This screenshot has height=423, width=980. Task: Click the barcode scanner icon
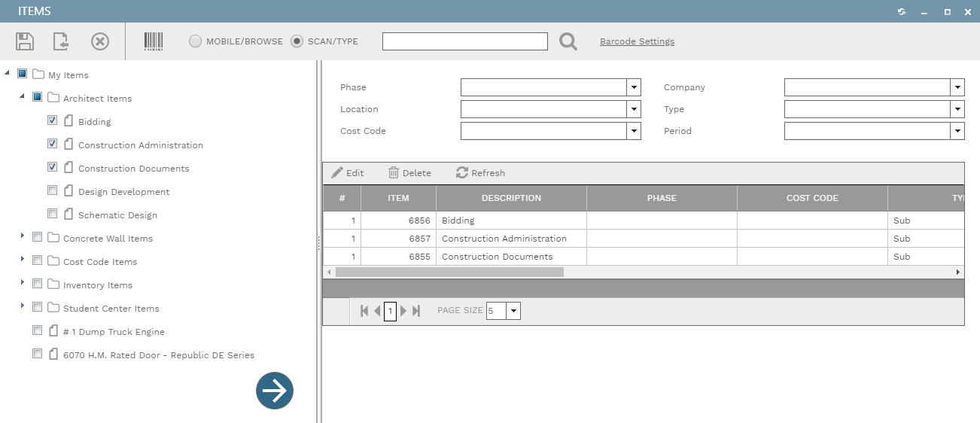[x=154, y=41]
